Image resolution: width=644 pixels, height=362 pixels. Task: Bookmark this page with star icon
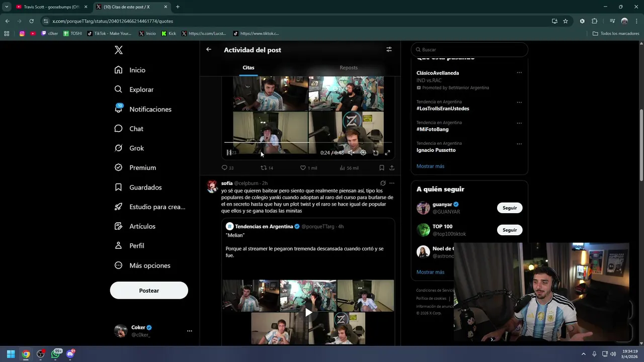(566, 21)
